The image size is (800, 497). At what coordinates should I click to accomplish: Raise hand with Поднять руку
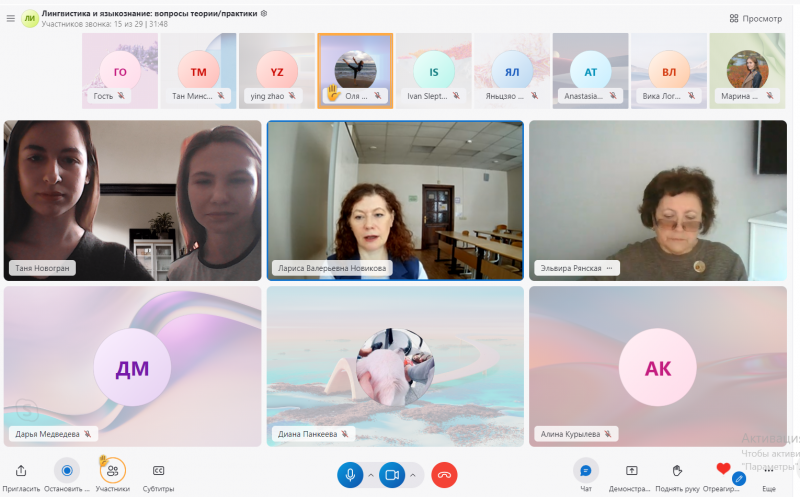pos(677,470)
